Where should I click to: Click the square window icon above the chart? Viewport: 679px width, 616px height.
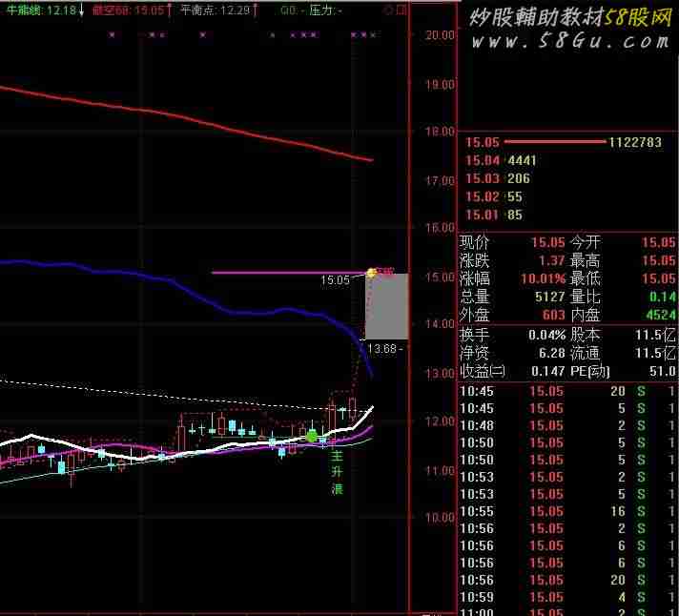pyautogui.click(x=401, y=10)
